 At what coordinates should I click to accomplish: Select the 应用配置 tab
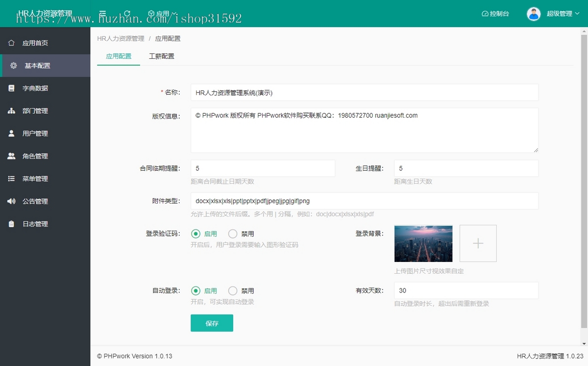[x=119, y=56]
